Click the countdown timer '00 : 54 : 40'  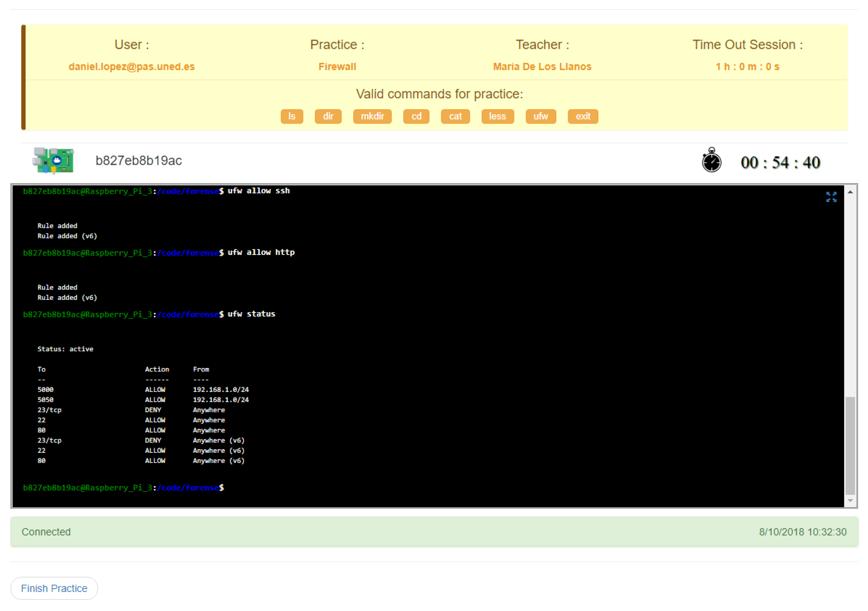[780, 163]
